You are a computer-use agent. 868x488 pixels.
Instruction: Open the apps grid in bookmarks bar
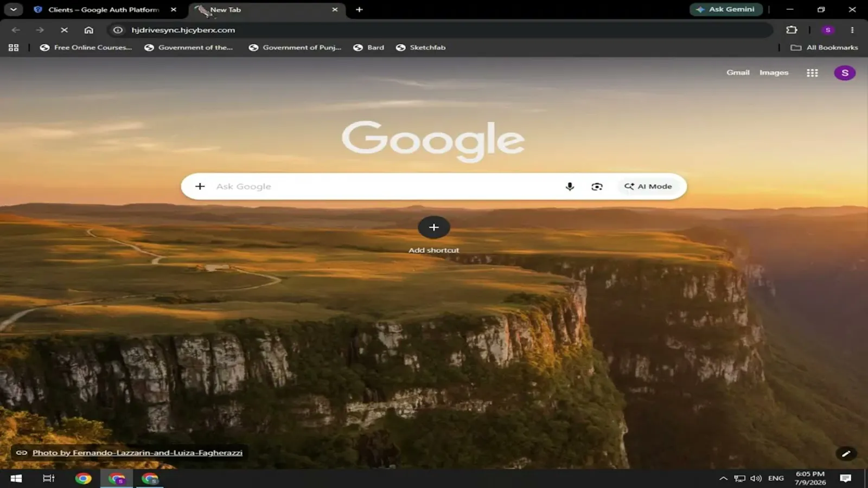pyautogui.click(x=14, y=48)
